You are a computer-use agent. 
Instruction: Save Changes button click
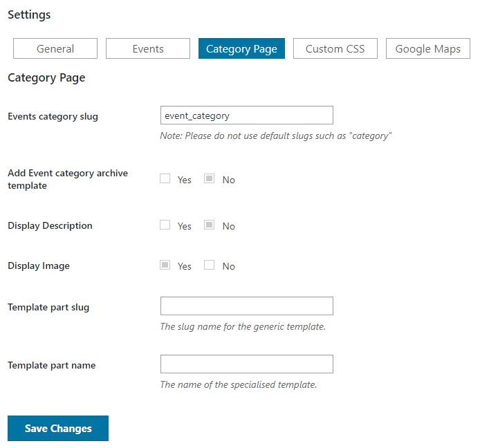(x=58, y=429)
